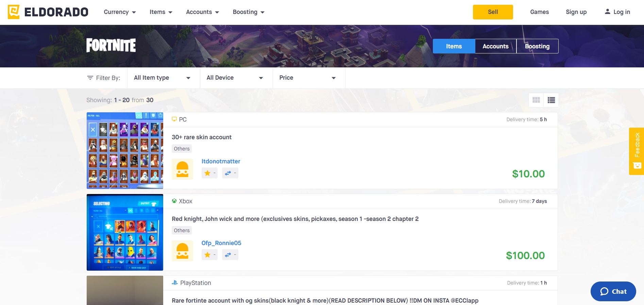Select the Boosting tab in banner
Screen dimensions: 644x305
click(x=537, y=46)
